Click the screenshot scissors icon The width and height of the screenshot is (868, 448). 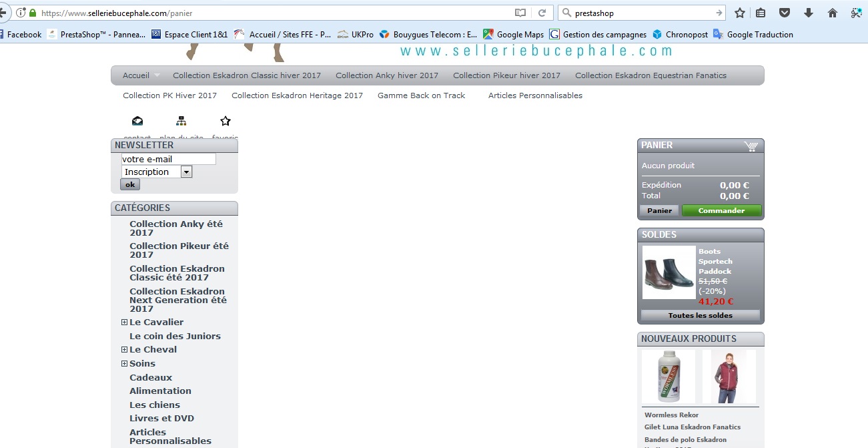point(856,13)
